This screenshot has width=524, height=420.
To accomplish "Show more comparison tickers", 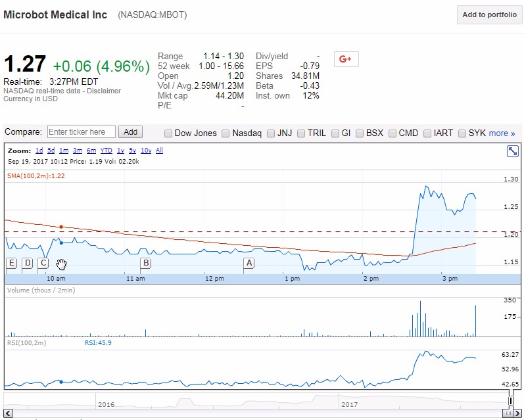I will pos(502,133).
